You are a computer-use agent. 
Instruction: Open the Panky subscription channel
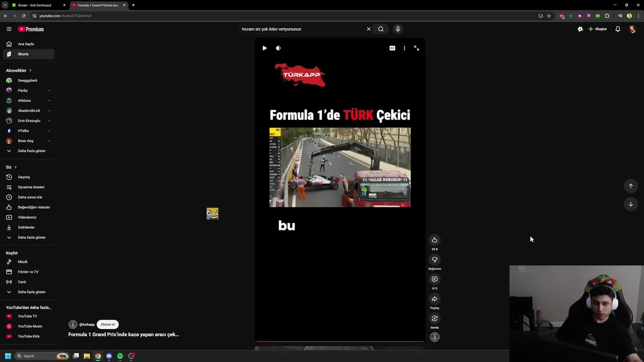click(x=29, y=90)
